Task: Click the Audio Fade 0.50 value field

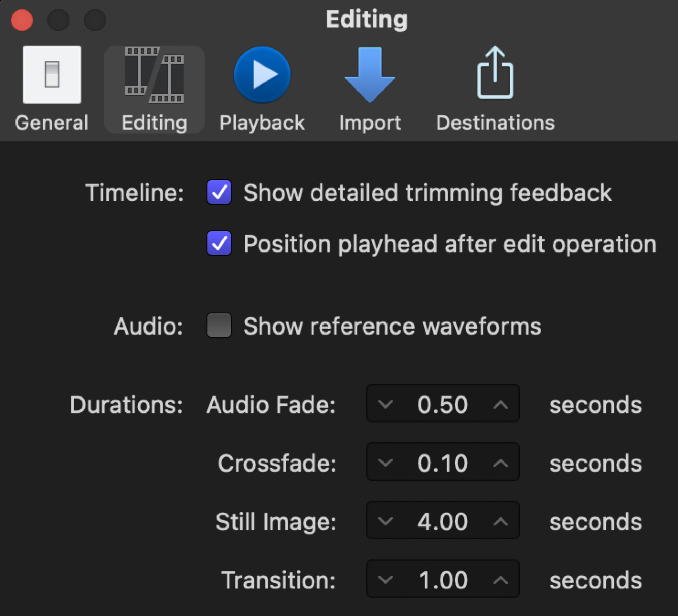Action: pyautogui.click(x=443, y=404)
